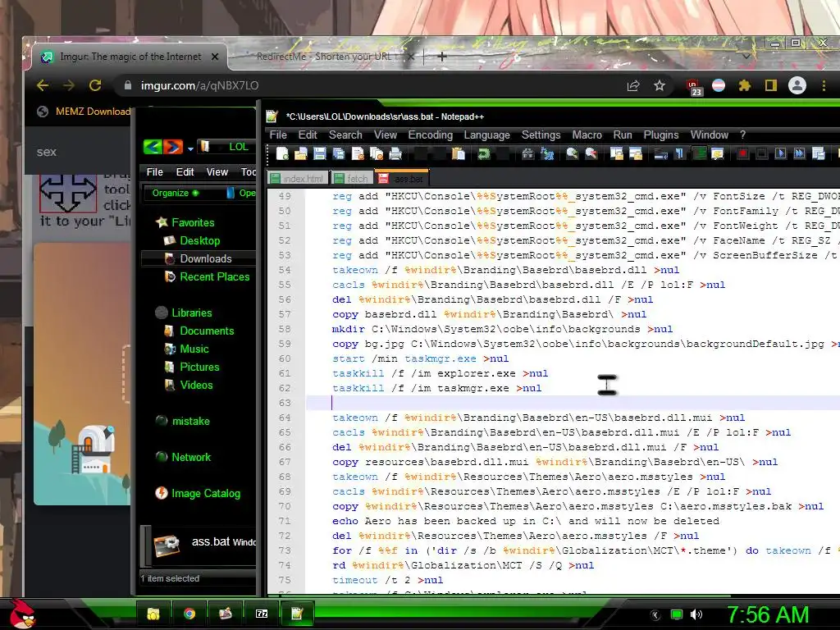Click the Save recorded macro icon

click(818, 154)
